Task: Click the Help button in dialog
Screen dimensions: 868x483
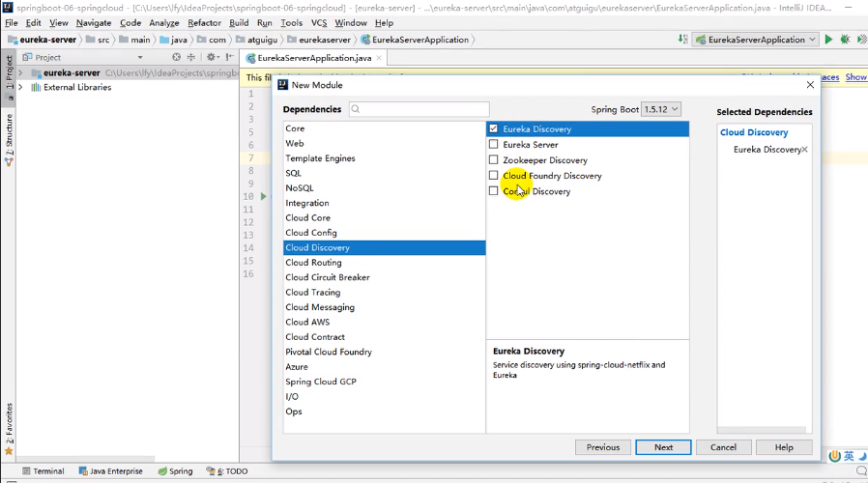Action: point(784,447)
